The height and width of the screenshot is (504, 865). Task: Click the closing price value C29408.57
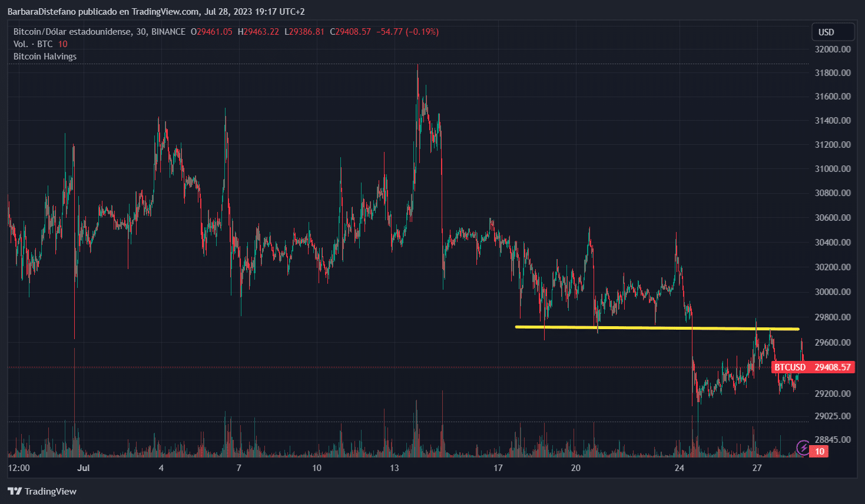click(350, 32)
